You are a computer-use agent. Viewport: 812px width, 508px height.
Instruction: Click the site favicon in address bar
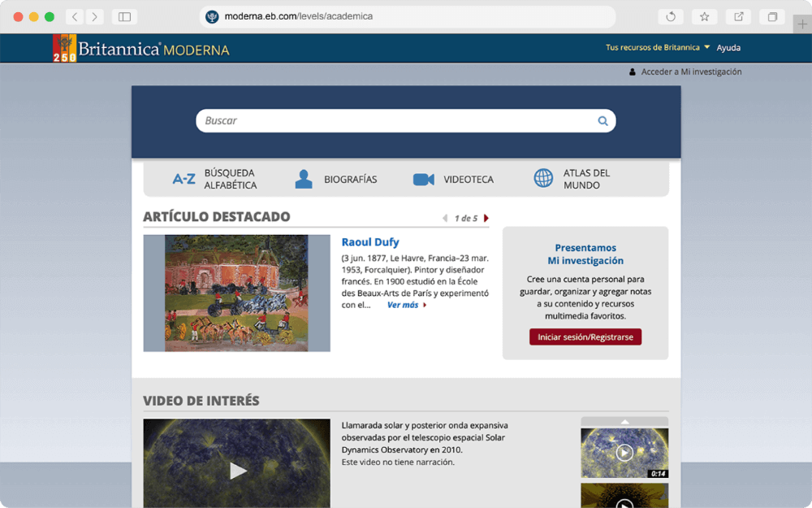(212, 16)
